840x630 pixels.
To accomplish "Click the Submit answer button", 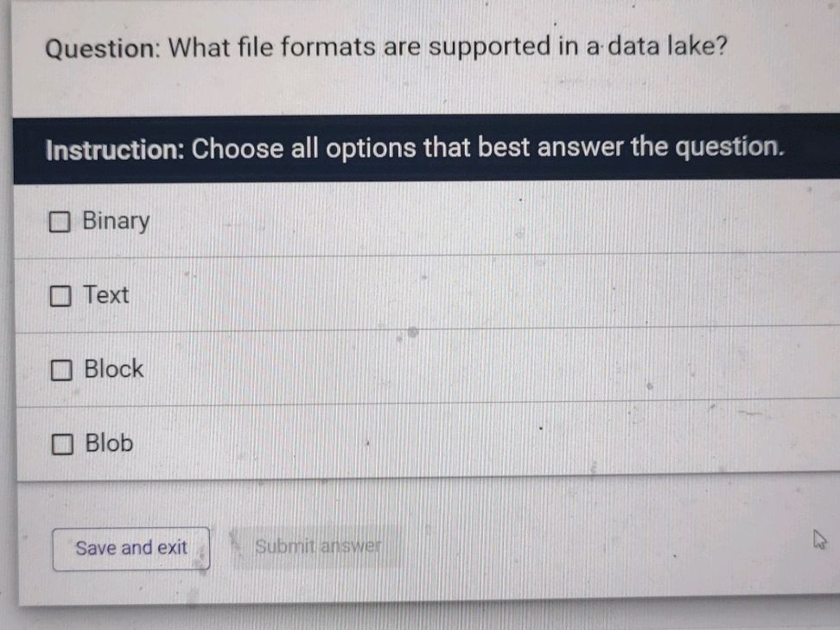I will (x=319, y=545).
